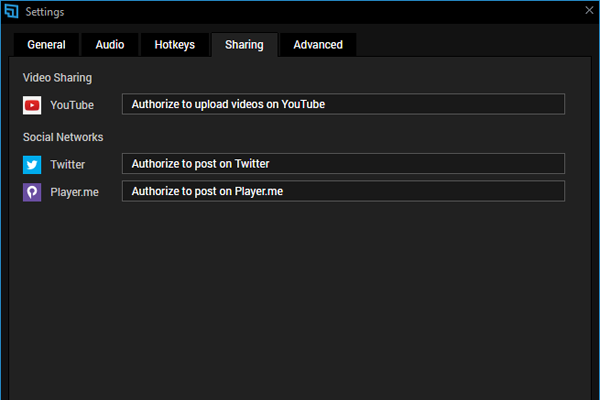Click the Player.me purple icon
Image resolution: width=600 pixels, height=400 pixels.
click(x=32, y=192)
